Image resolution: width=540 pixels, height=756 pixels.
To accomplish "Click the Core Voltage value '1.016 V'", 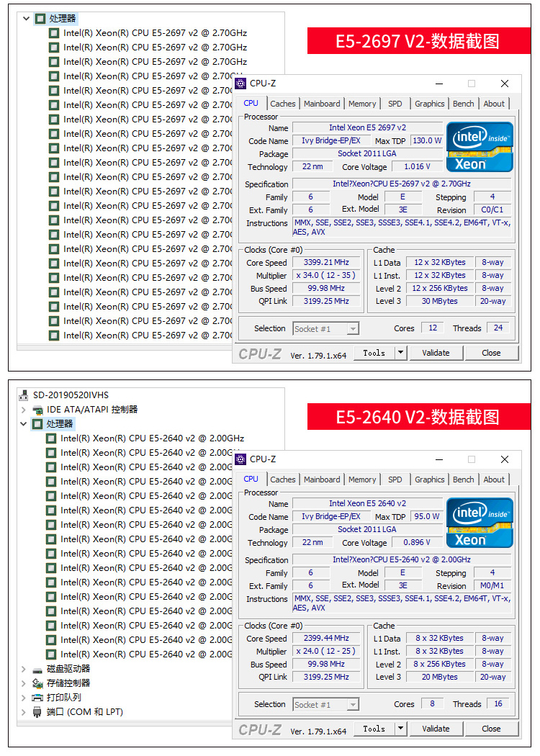I will point(417,166).
